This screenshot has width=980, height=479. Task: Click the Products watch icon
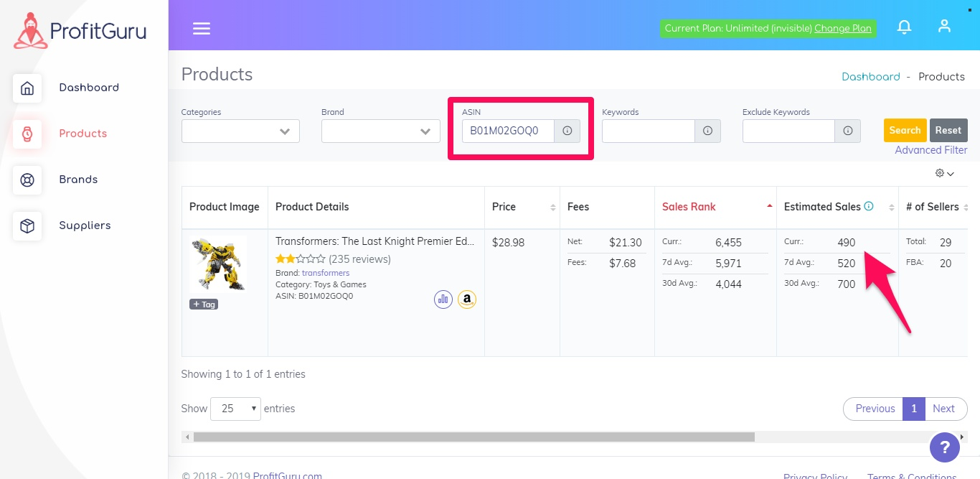click(27, 134)
